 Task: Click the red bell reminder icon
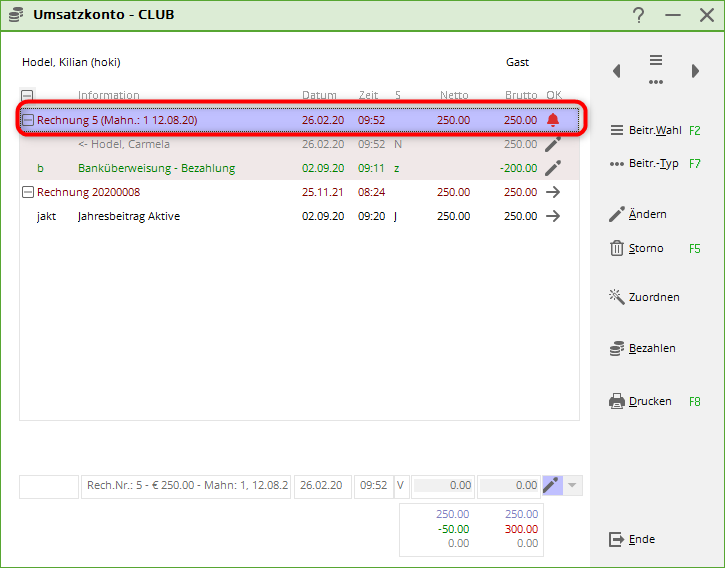[x=553, y=120]
